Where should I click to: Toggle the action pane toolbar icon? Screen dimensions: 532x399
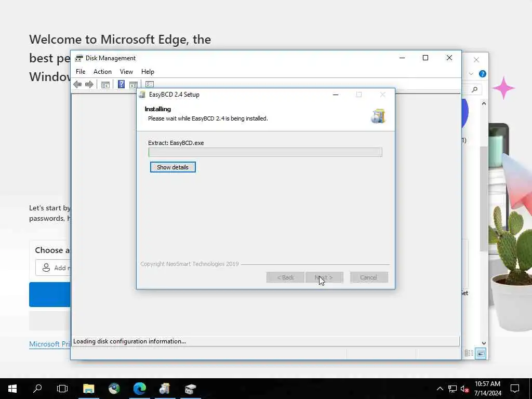134,85
